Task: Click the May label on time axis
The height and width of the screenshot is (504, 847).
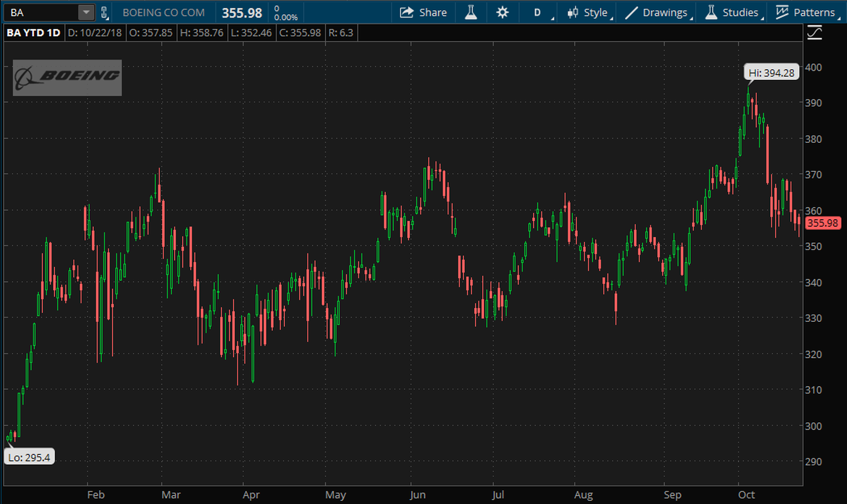Action: tap(335, 494)
